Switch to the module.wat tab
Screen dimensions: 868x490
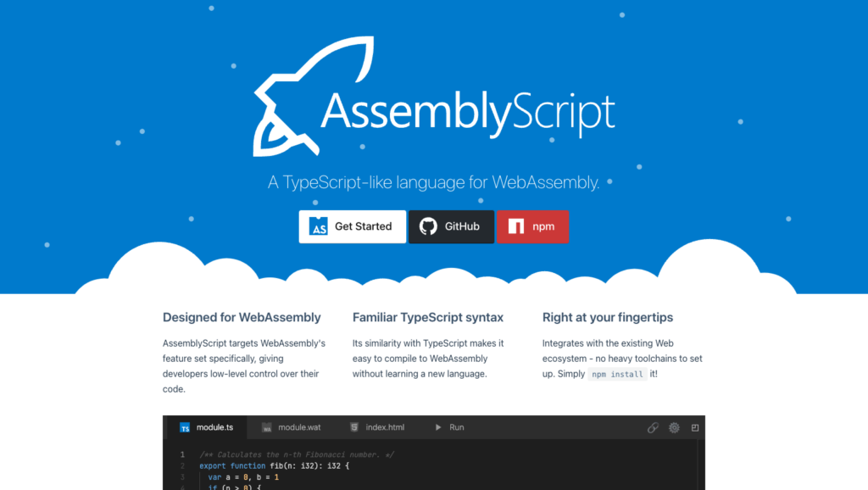[x=293, y=427]
